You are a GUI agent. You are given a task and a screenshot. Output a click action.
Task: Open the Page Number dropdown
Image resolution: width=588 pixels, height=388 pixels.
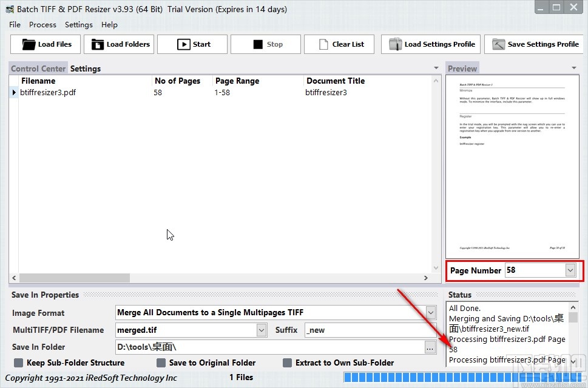coord(569,270)
